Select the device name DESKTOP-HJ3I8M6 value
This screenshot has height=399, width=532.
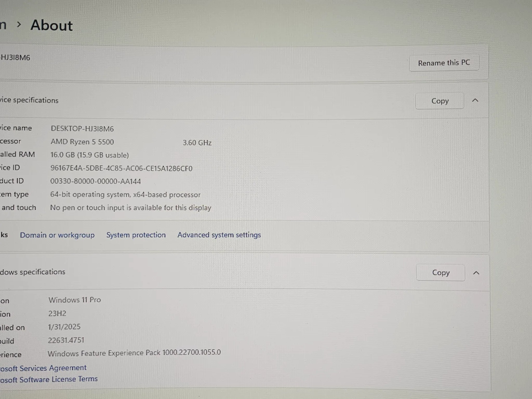pos(82,129)
